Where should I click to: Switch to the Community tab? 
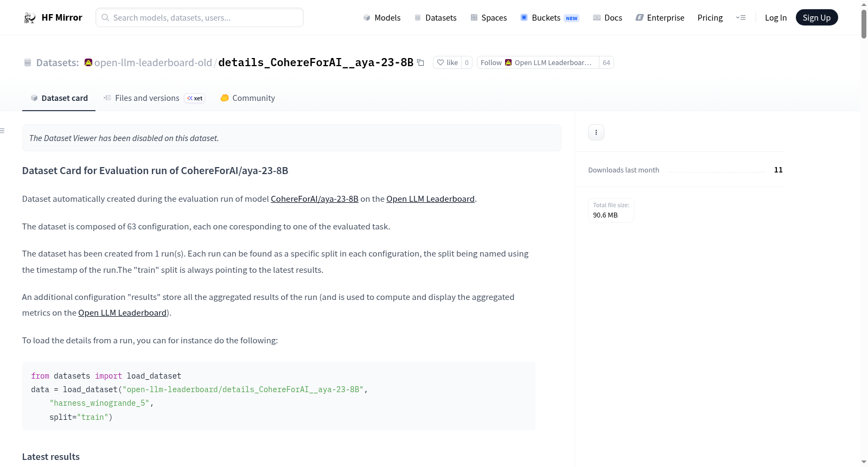(248, 98)
